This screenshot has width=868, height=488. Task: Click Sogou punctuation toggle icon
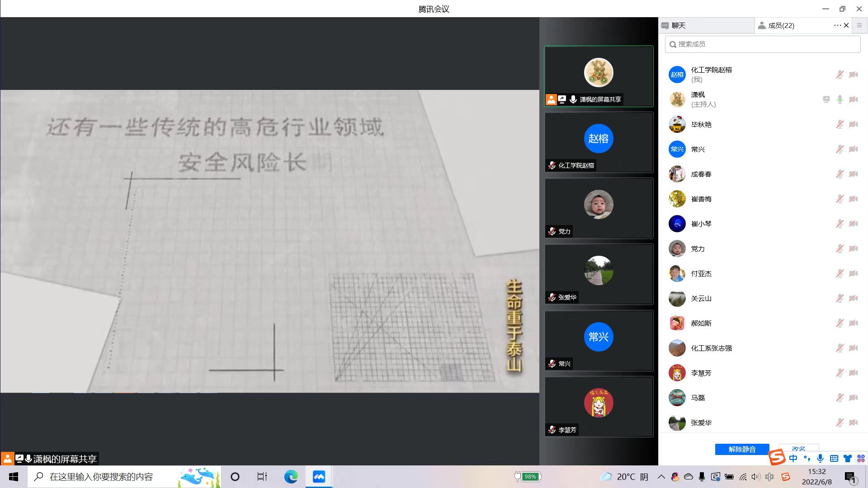tap(807, 459)
